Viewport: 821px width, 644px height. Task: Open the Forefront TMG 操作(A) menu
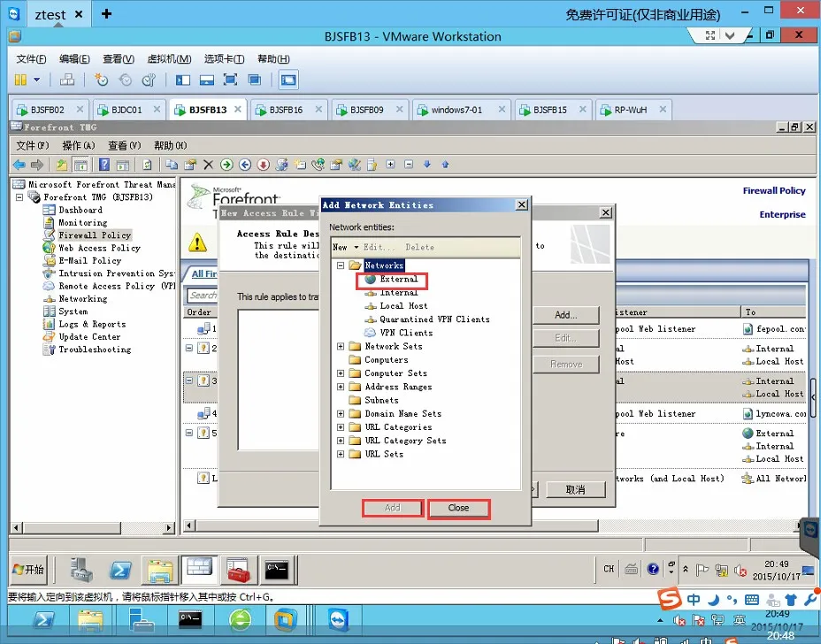coord(79,146)
